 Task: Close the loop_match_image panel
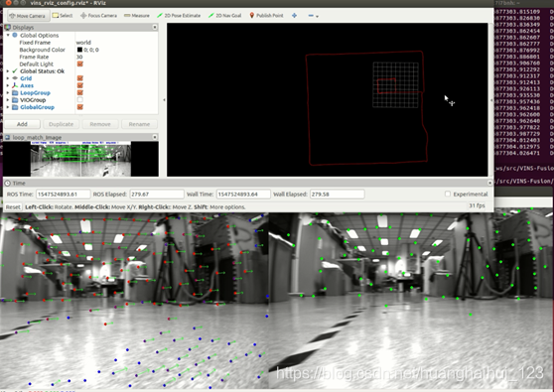coord(155,137)
